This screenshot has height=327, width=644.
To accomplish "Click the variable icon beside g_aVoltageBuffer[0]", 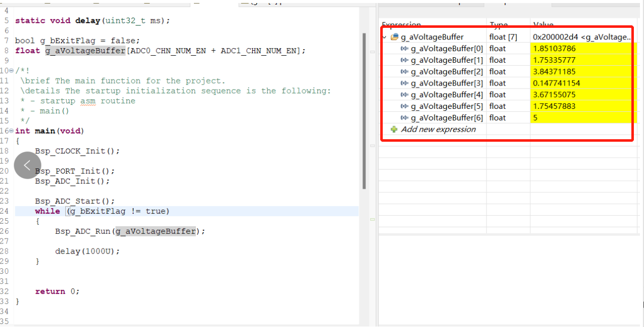I will 404,49.
